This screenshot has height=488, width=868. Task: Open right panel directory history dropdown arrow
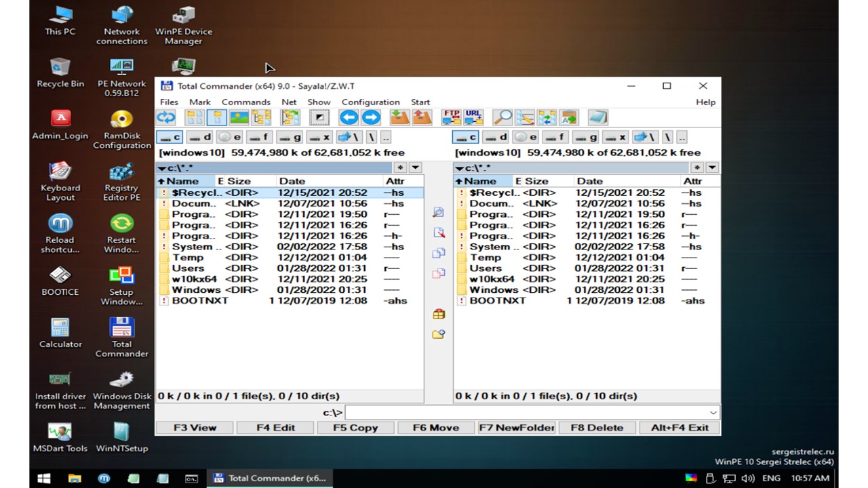(712, 167)
